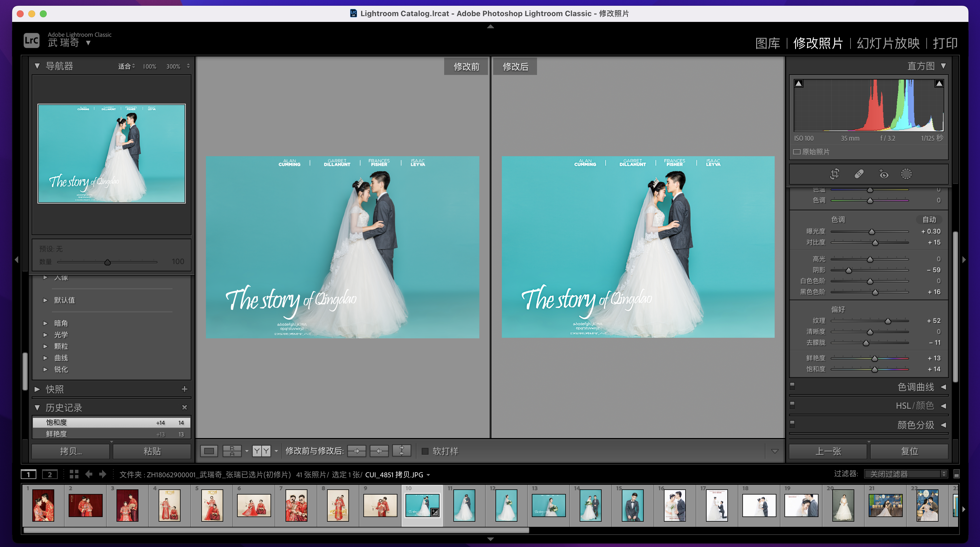The image size is (980, 547).
Task: Select the Crop overlay tool
Action: [x=835, y=174]
